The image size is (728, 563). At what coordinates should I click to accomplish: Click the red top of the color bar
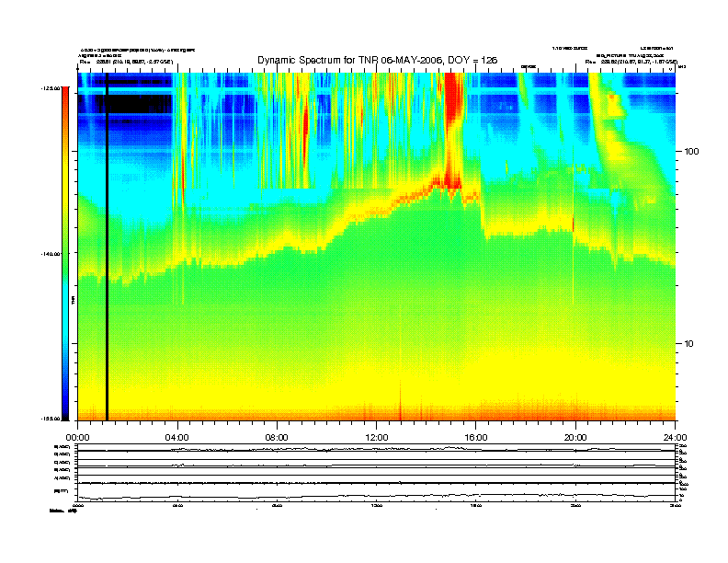pos(65,98)
